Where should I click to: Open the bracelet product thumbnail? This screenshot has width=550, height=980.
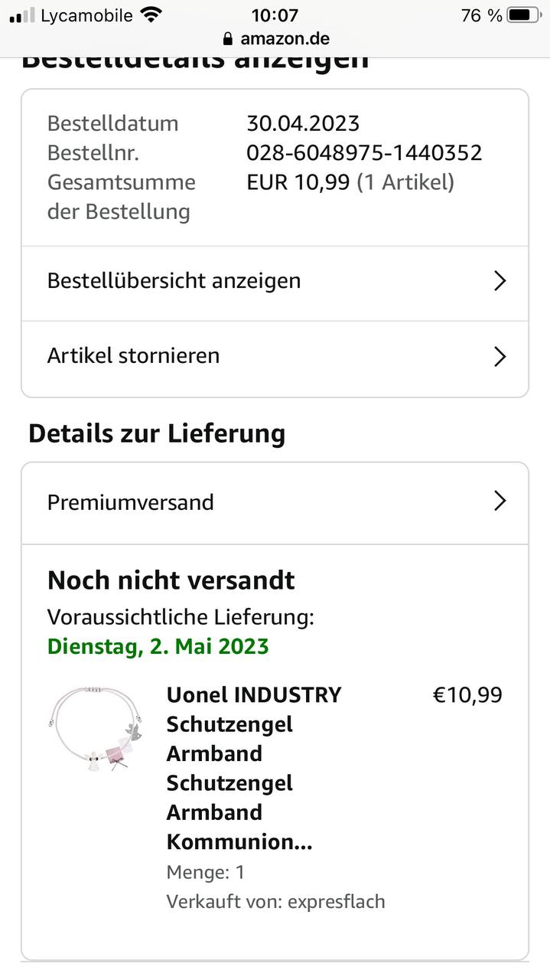point(96,728)
